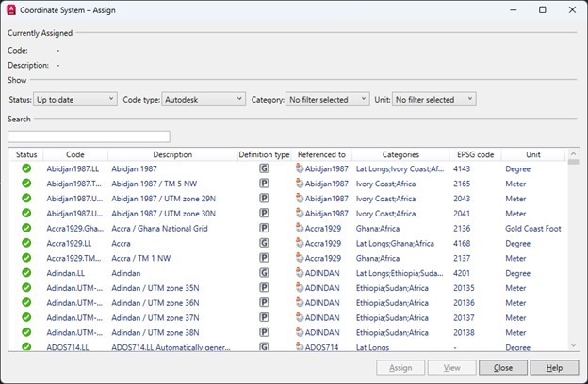This screenshot has height=384, width=588.
Task: Click datum icon beside ADOS714 reference
Action: click(300, 346)
